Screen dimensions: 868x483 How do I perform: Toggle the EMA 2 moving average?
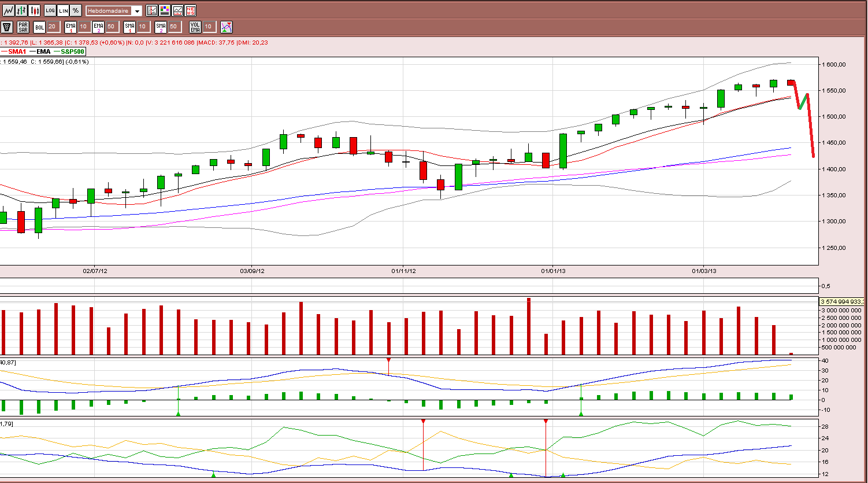tap(98, 27)
